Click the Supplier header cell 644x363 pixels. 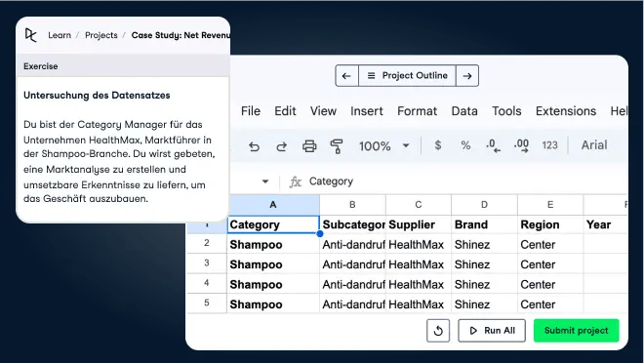coord(418,224)
